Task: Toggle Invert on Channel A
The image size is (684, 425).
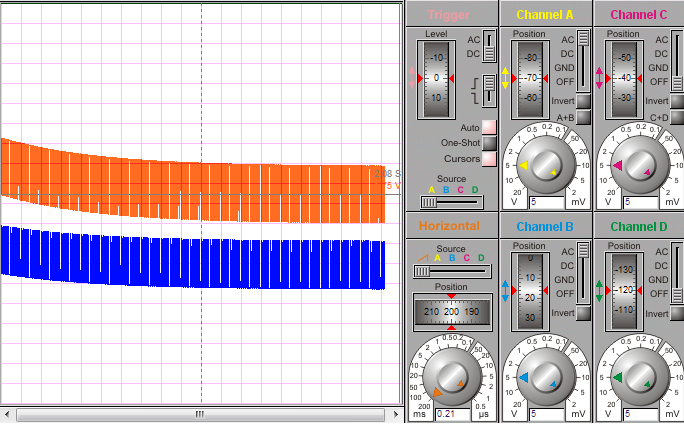Action: coord(582,101)
